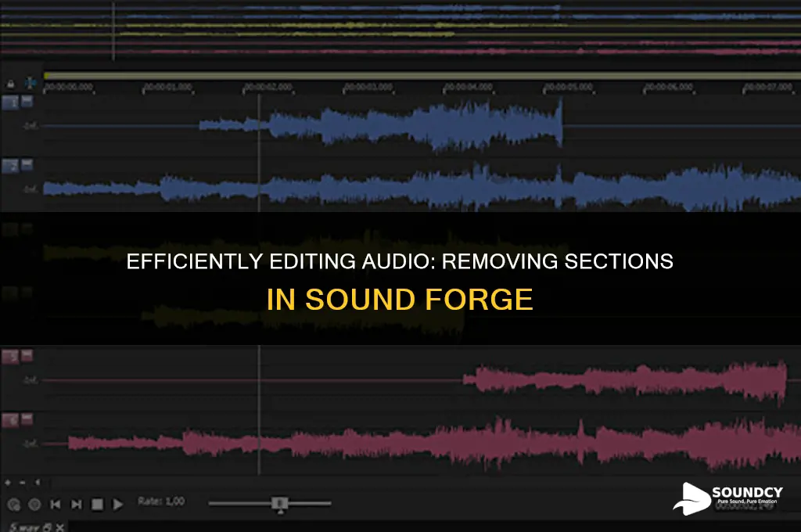The height and width of the screenshot is (532, 801).
Task: Select the channel 2 number button
Action: [x=11, y=166]
